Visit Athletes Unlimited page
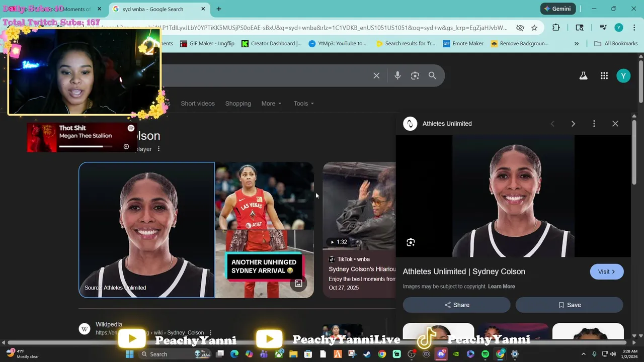 click(x=607, y=271)
